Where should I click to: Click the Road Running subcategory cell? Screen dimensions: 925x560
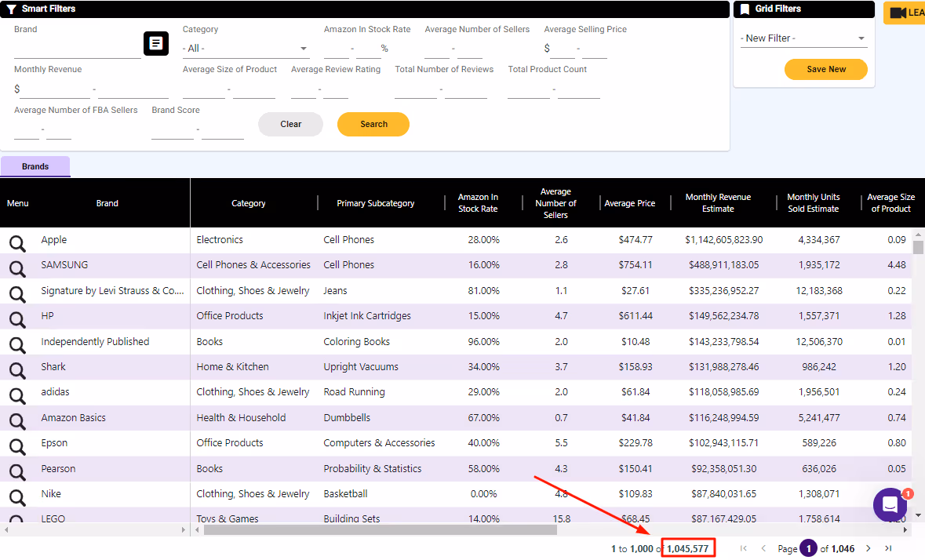[x=354, y=392]
